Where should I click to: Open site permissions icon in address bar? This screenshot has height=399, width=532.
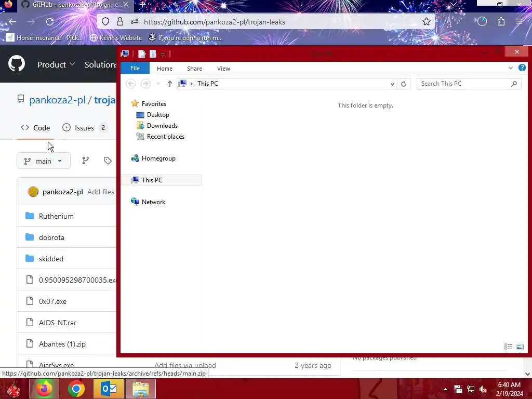pos(135,22)
